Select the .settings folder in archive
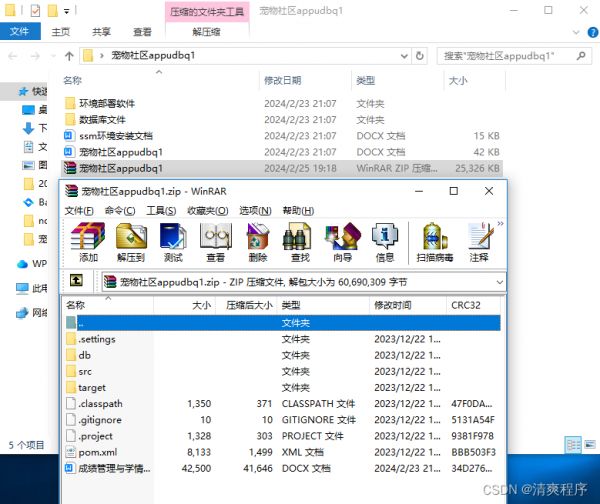 click(283, 339)
